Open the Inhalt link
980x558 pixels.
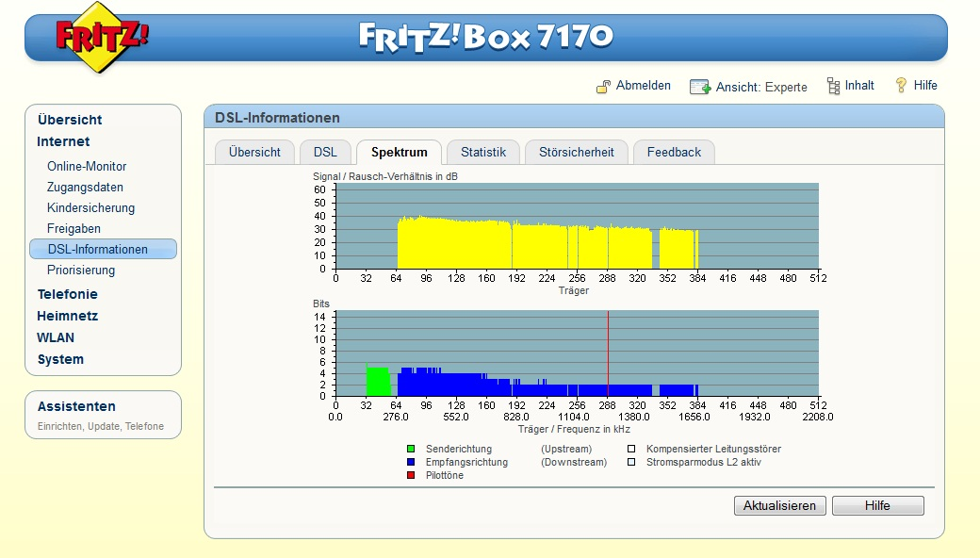point(859,85)
